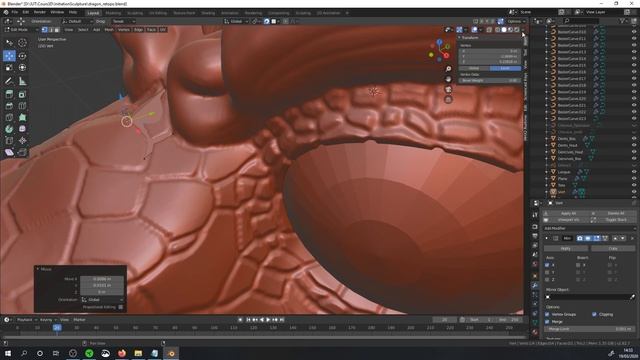The height and width of the screenshot is (360, 640).
Task: Hide BezierCurve.013 with eye icon
Action: click(x=634, y=52)
